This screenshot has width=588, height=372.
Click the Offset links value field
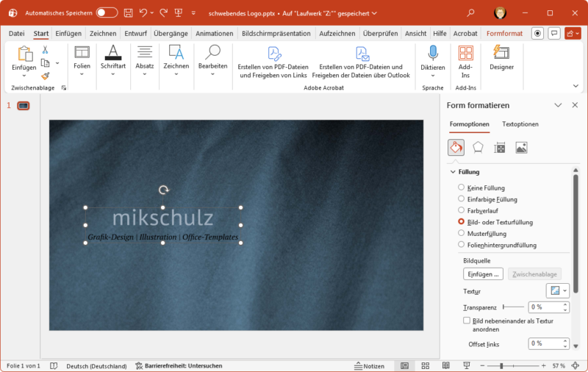click(545, 343)
